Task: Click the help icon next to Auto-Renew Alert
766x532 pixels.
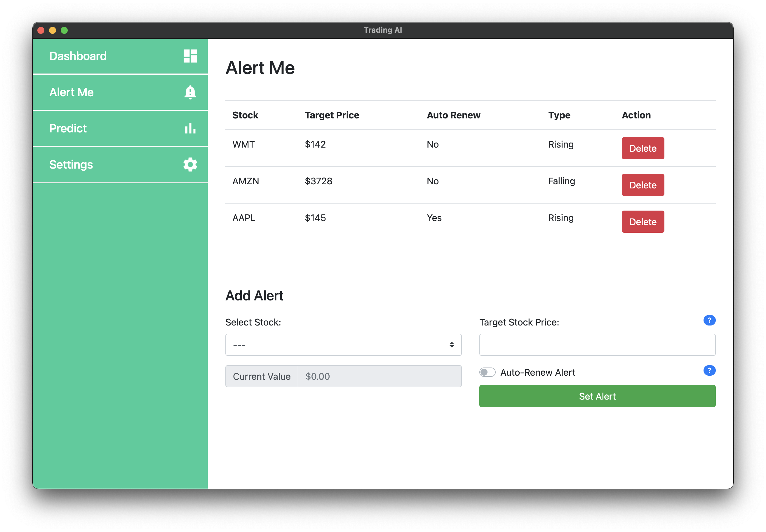Action: tap(710, 370)
